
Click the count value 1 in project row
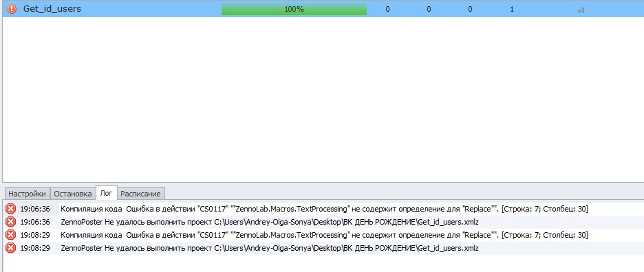pyautogui.click(x=512, y=9)
